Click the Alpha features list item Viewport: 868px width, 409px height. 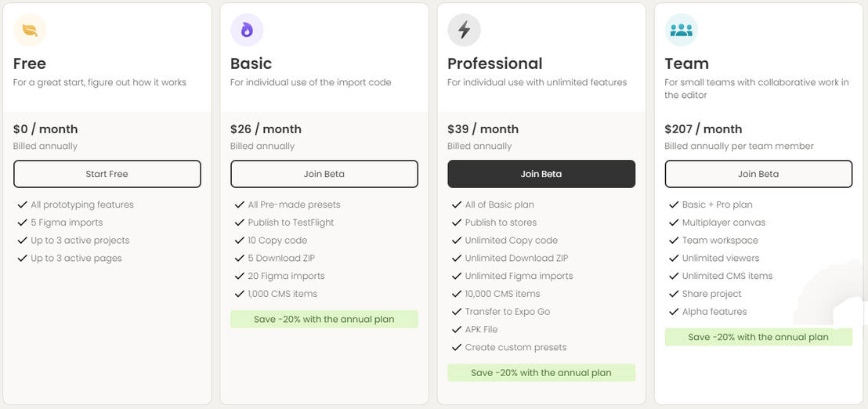point(714,312)
